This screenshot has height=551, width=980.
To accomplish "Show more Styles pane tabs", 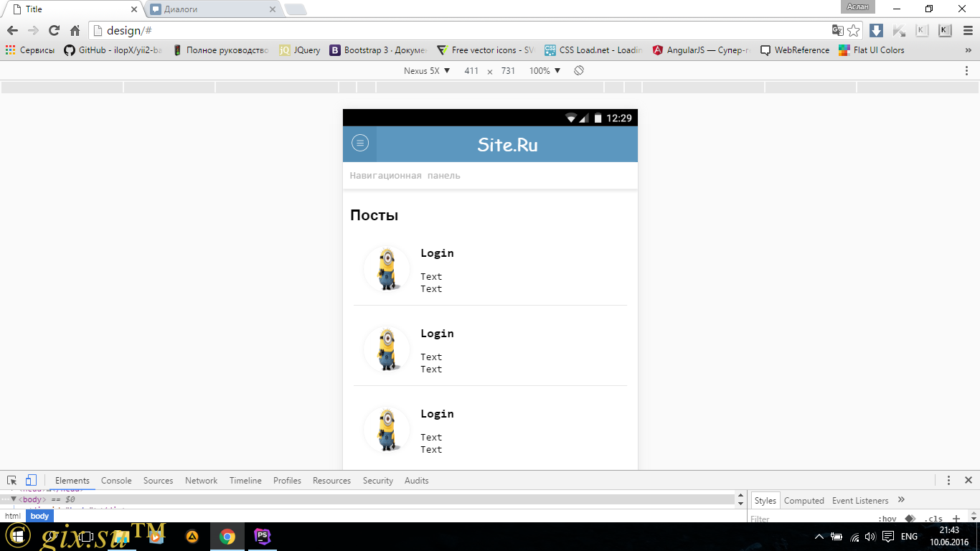I will coord(901,500).
